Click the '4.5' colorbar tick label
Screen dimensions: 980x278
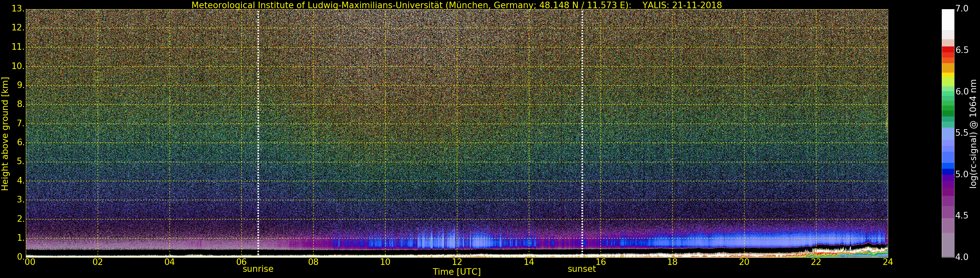962,216
